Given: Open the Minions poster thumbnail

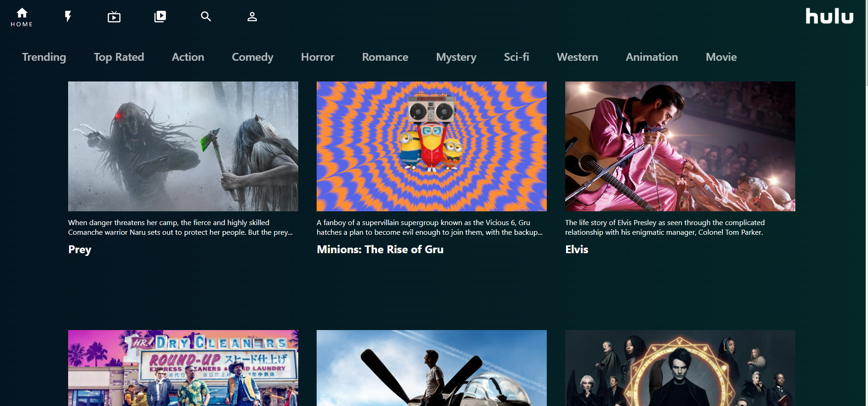Looking at the screenshot, I should point(432,146).
